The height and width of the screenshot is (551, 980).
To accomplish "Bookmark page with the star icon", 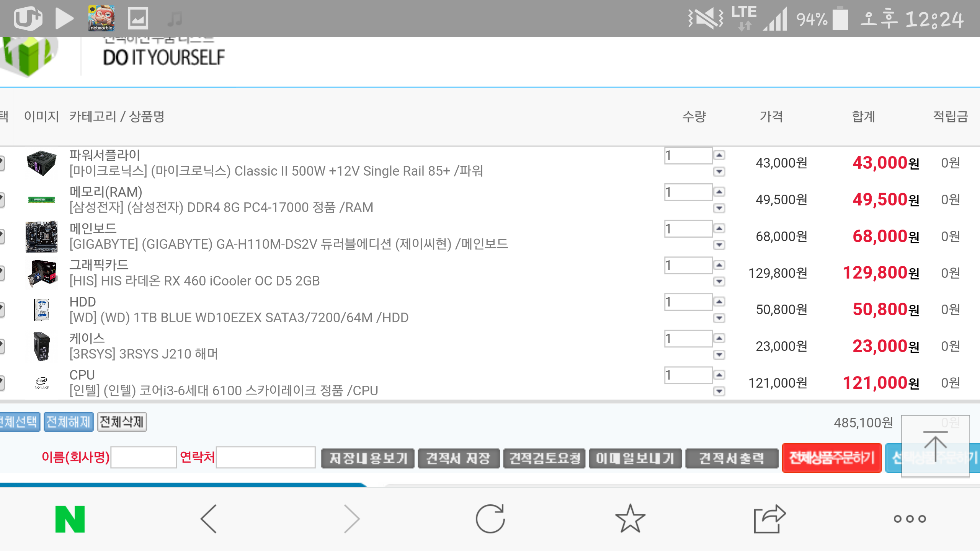I will tap(630, 519).
